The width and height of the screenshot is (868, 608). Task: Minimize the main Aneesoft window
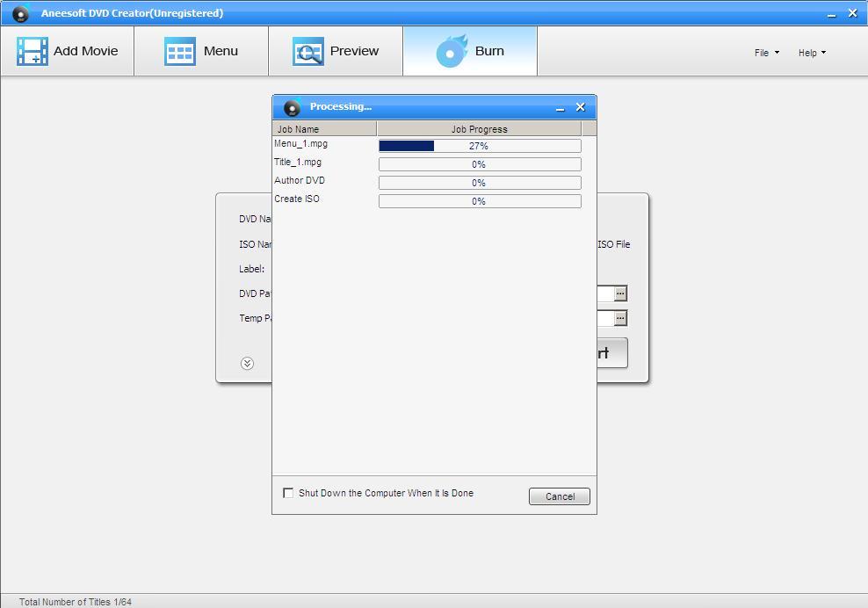831,14
